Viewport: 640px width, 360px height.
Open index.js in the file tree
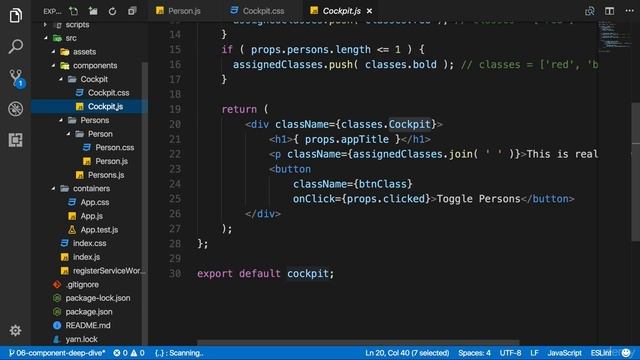coord(86,257)
